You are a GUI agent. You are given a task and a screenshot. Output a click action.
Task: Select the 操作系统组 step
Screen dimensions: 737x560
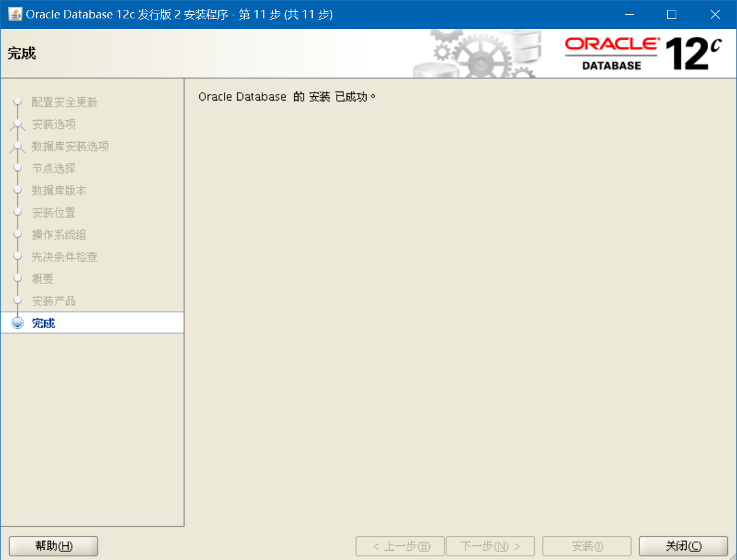coord(59,235)
